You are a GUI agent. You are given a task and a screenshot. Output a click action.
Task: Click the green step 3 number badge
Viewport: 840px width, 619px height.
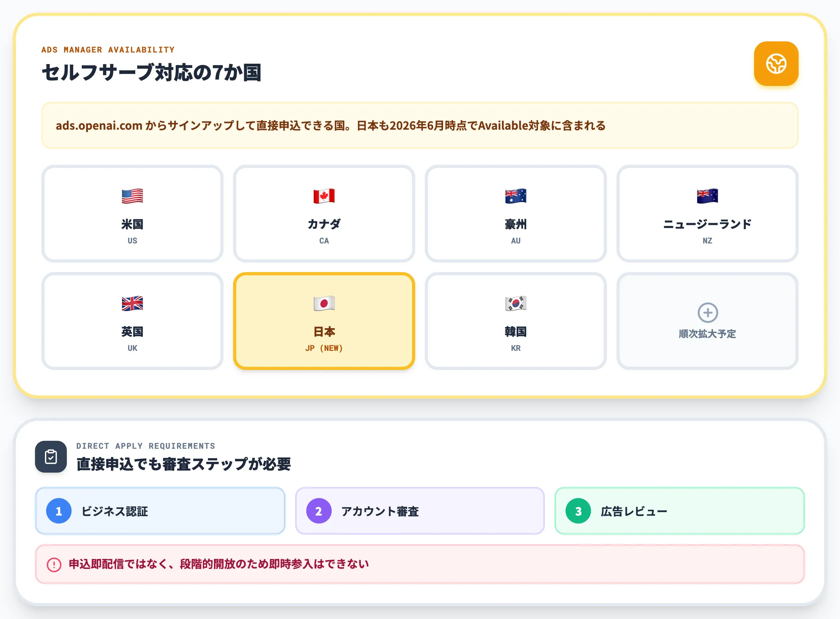578,511
